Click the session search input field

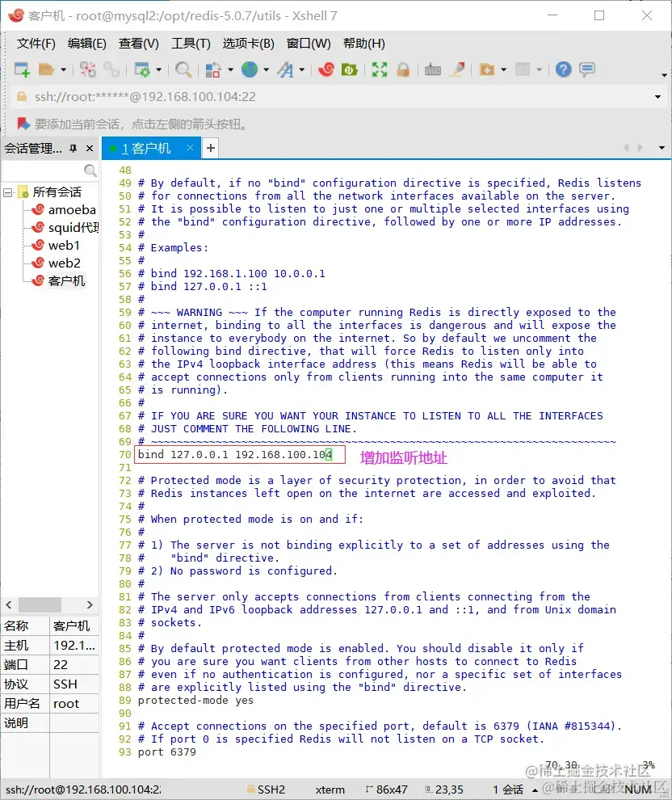pos(43,170)
